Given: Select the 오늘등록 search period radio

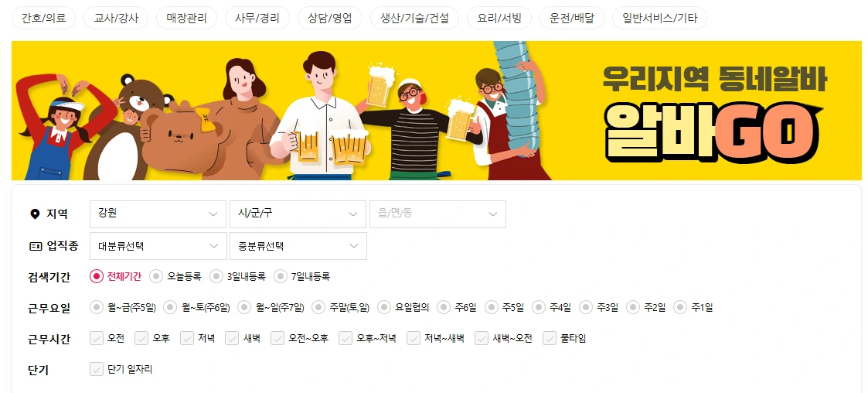Looking at the screenshot, I should tap(157, 276).
